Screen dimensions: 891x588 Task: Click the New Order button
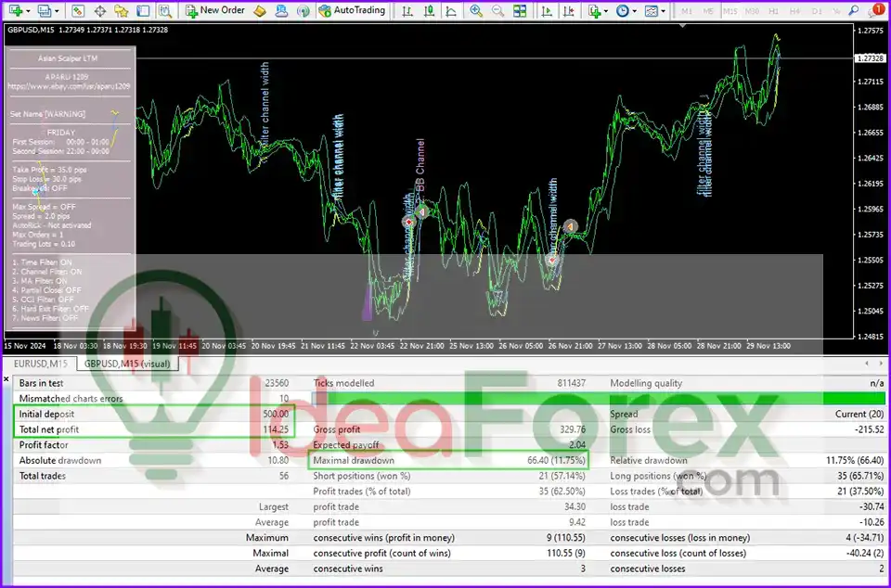pos(215,10)
